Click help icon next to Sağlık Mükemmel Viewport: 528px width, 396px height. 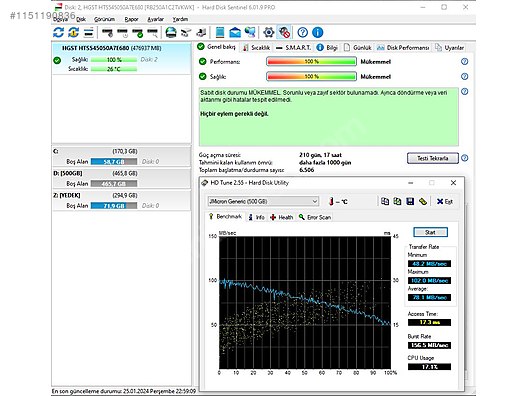tap(464, 76)
